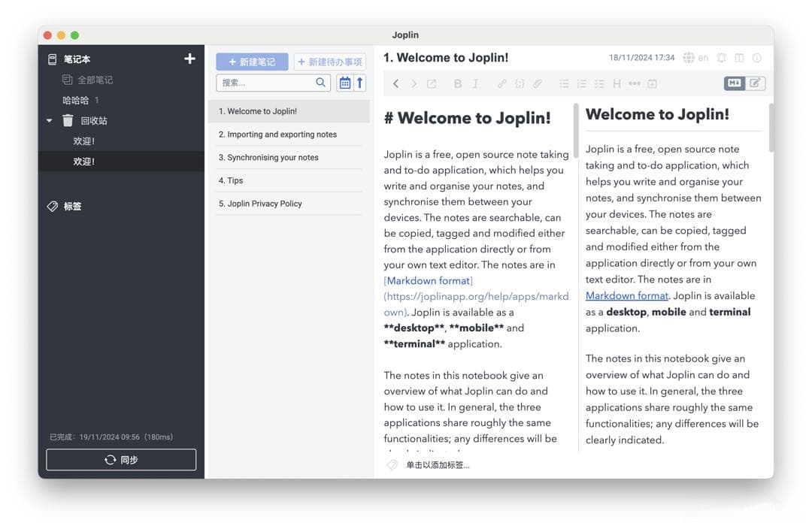This screenshot has height=529, width=812.
Task: Toggle sort field via calendar icon
Action: point(345,83)
